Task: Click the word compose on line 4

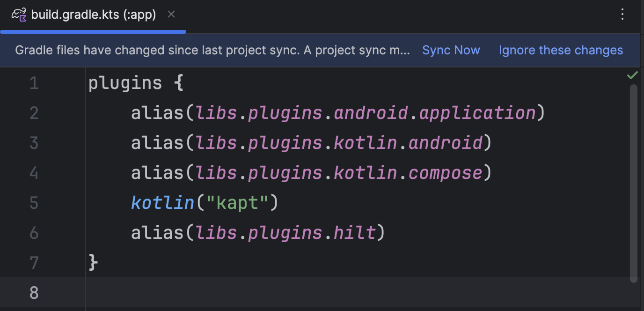Action: pos(445,173)
